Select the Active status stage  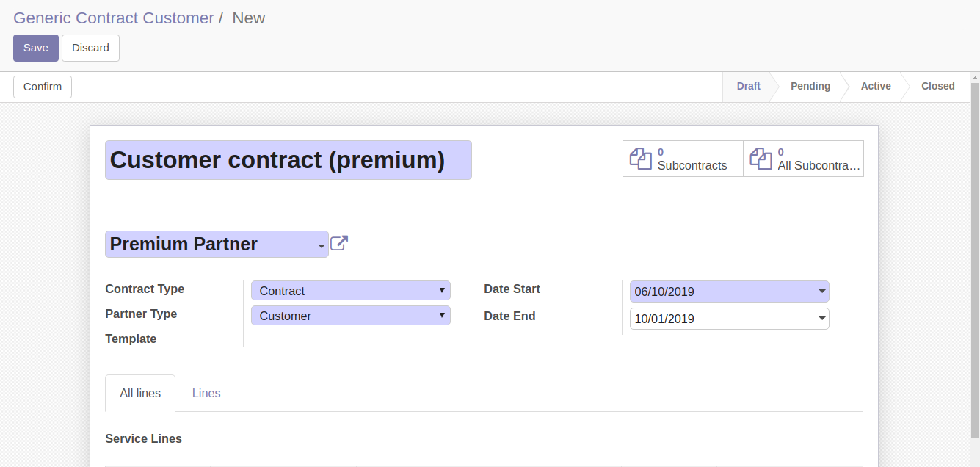coord(876,86)
